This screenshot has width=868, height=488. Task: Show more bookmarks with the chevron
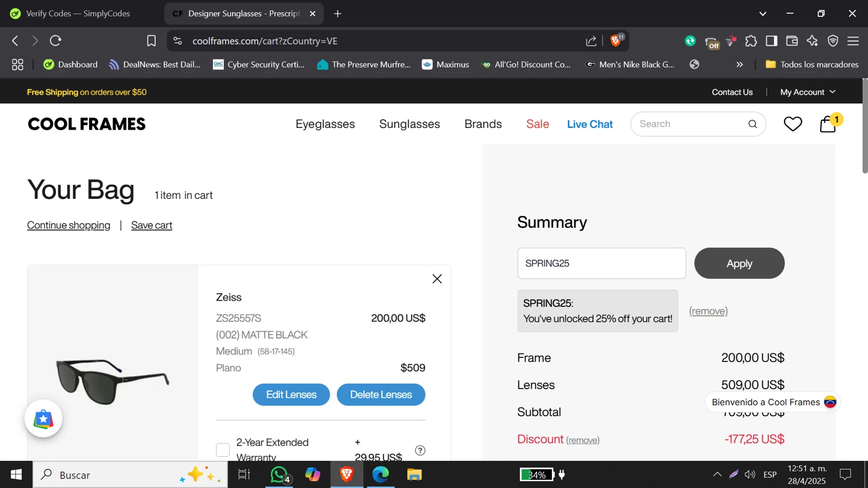pyautogui.click(x=740, y=65)
